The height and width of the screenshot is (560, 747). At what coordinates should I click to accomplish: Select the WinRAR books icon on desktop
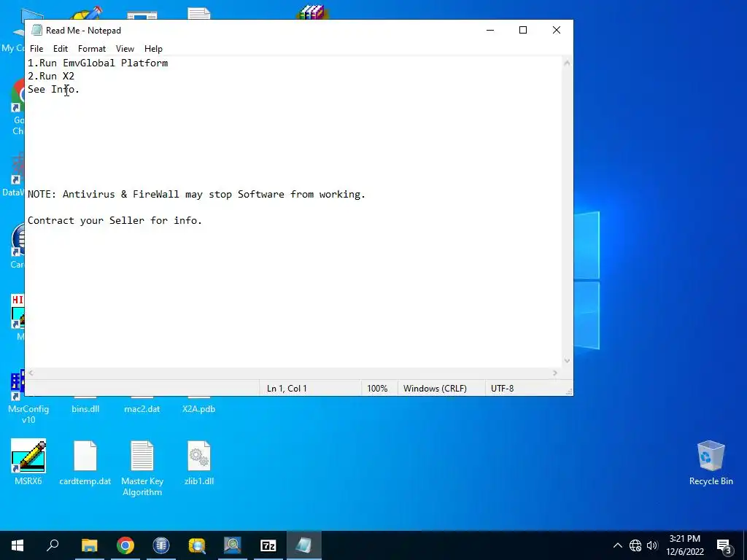coord(312,13)
